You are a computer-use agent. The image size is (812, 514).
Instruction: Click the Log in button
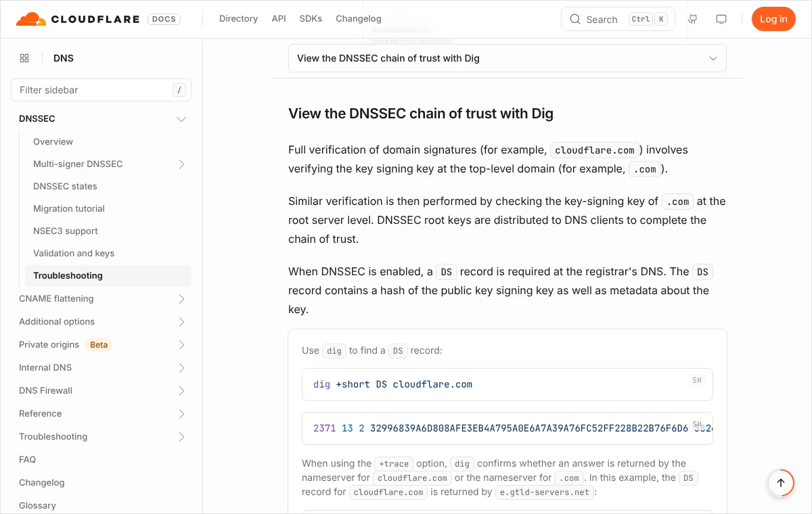773,19
